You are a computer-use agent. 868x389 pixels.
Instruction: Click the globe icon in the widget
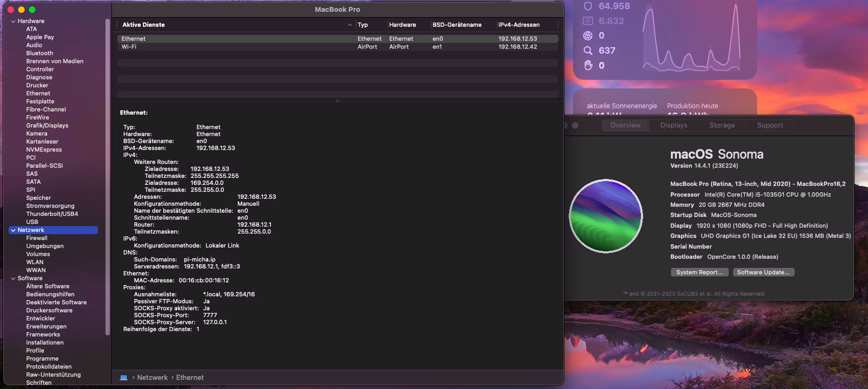point(588,35)
